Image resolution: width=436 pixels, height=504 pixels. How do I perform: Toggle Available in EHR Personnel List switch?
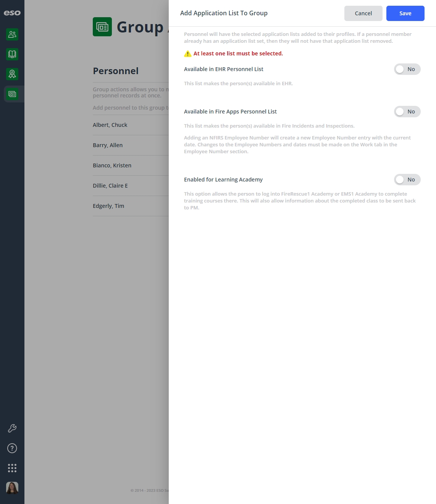pos(407,69)
